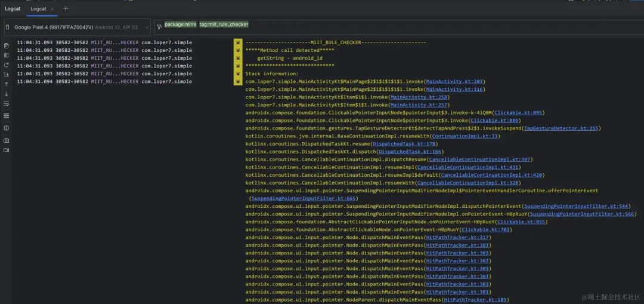Select the offerPointerEvent stack line text
The image size is (644, 304).
click(422, 191)
